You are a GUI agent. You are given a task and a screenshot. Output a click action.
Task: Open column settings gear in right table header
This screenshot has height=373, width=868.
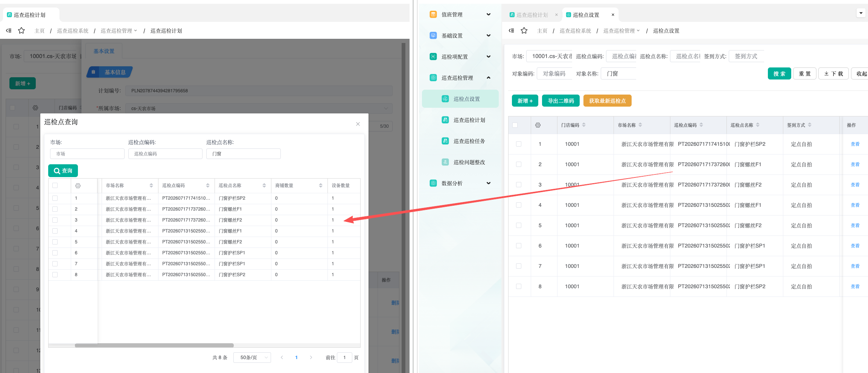[538, 125]
